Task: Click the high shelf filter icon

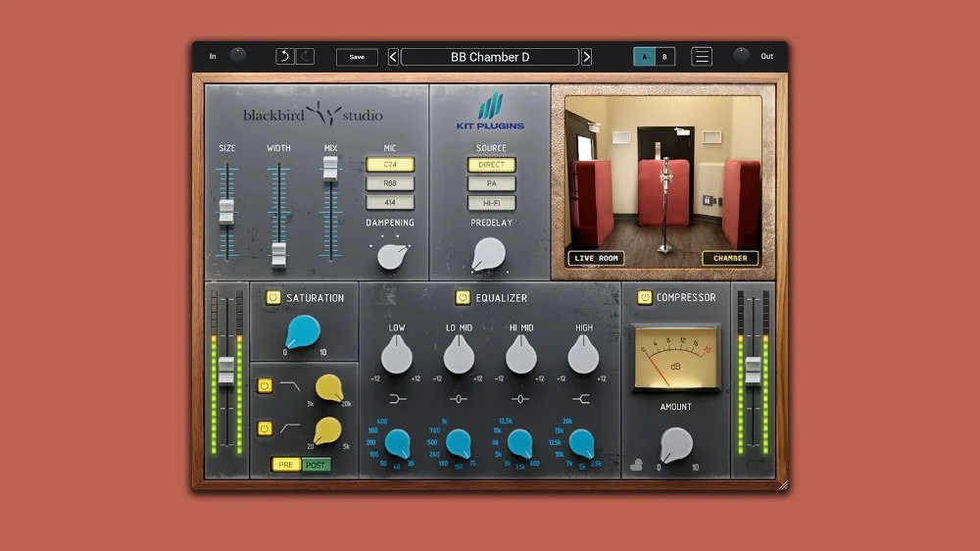Action: tap(581, 399)
